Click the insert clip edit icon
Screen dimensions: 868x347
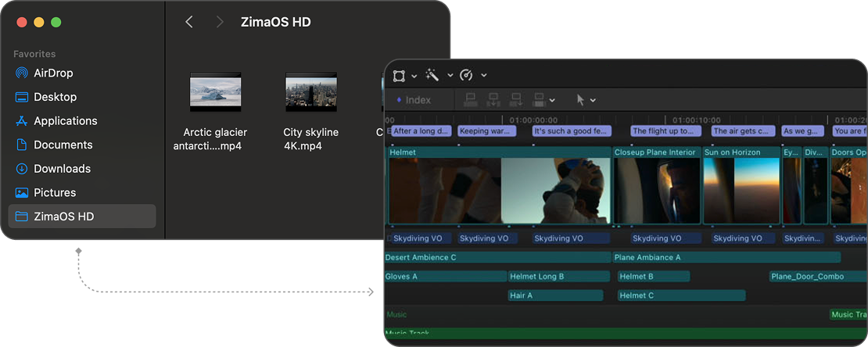coord(493,100)
